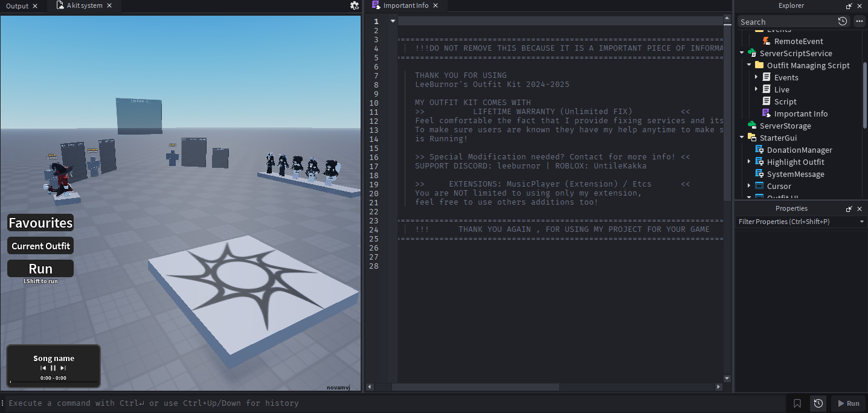
Task: Click the Run button in command bar
Action: (x=847, y=403)
